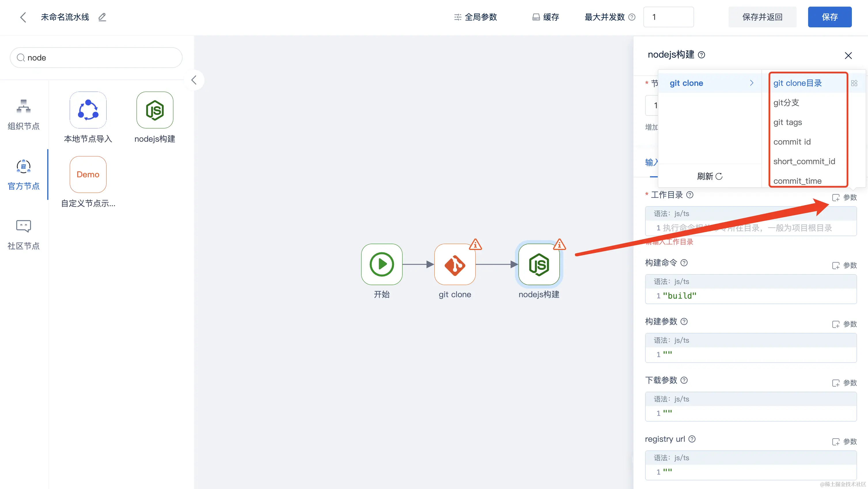Insert parameter for 构建命令 field
The height and width of the screenshot is (489, 868).
(844, 266)
